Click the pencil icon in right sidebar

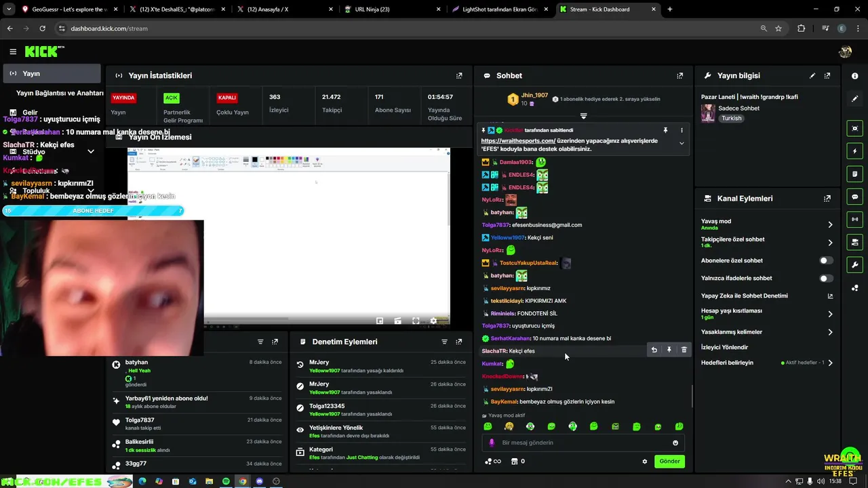click(x=854, y=99)
